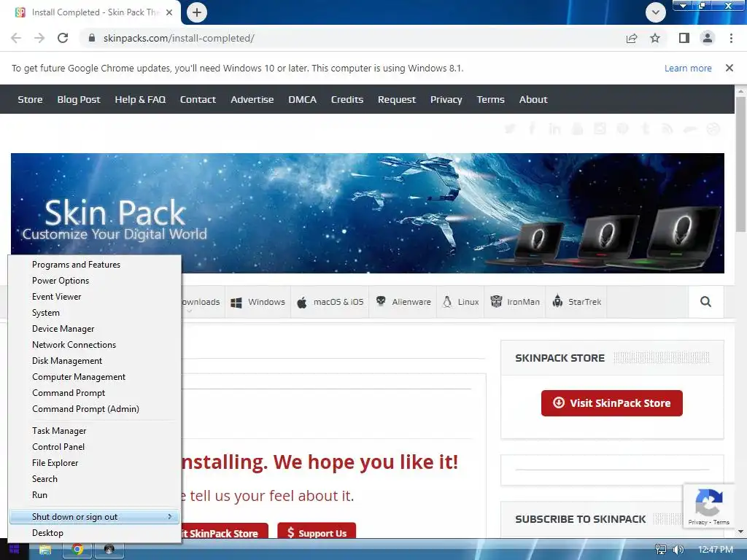Launch Event Viewer
The width and height of the screenshot is (747, 560).
click(57, 296)
